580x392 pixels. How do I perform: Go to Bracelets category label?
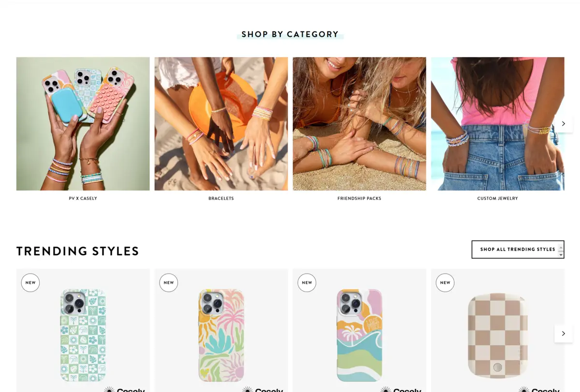pyautogui.click(x=221, y=199)
